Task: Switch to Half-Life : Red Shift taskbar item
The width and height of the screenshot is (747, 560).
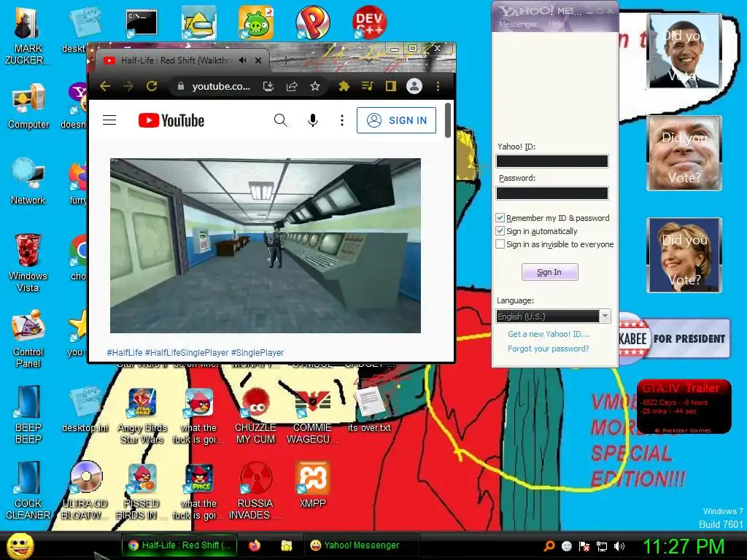Action: click(x=180, y=545)
